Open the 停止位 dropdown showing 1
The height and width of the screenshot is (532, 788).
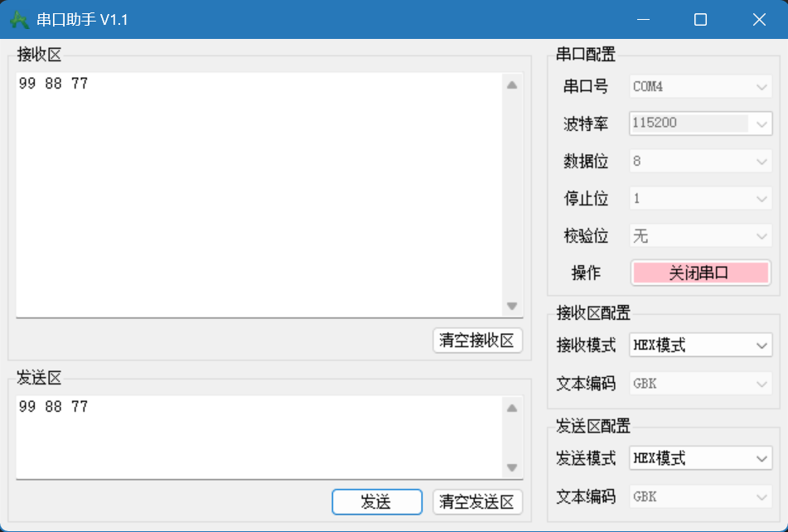[700, 198]
